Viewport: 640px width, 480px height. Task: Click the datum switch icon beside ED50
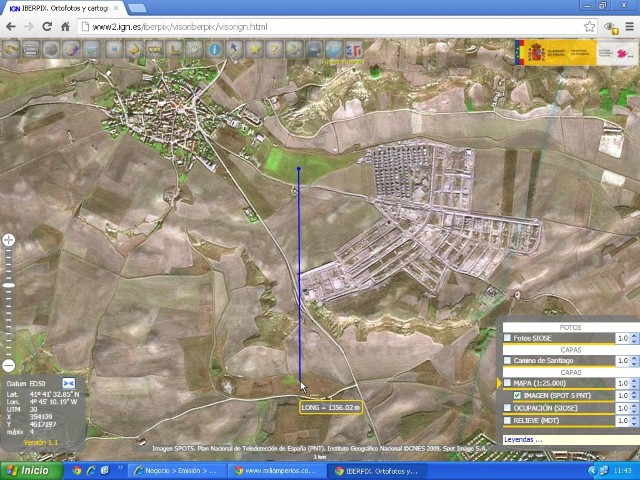(x=69, y=383)
